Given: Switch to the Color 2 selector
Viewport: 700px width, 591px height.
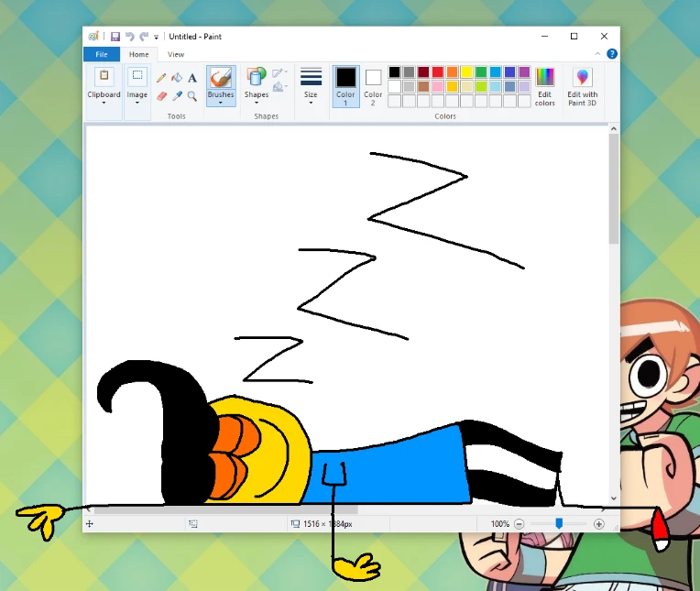Looking at the screenshot, I should [x=373, y=86].
